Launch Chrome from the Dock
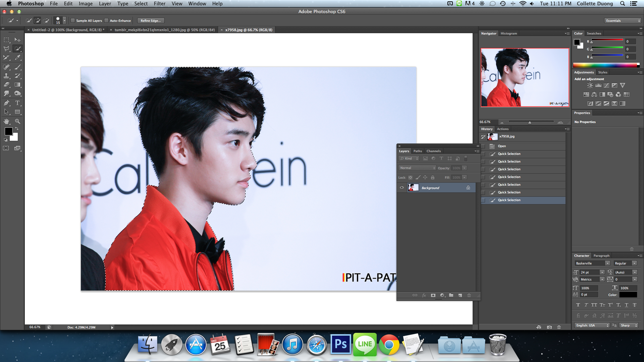The image size is (644, 362). pos(389,345)
